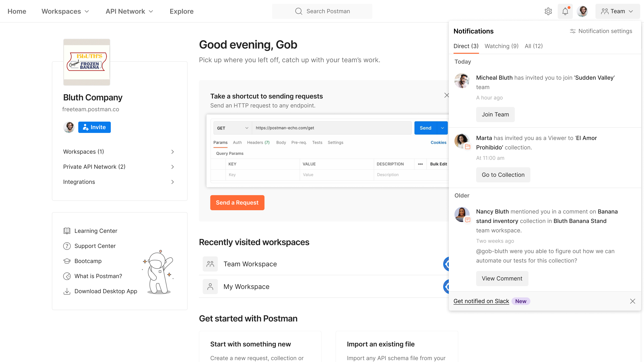Click the Get notified on Slack link
The height and width of the screenshot is (362, 644).
click(481, 301)
